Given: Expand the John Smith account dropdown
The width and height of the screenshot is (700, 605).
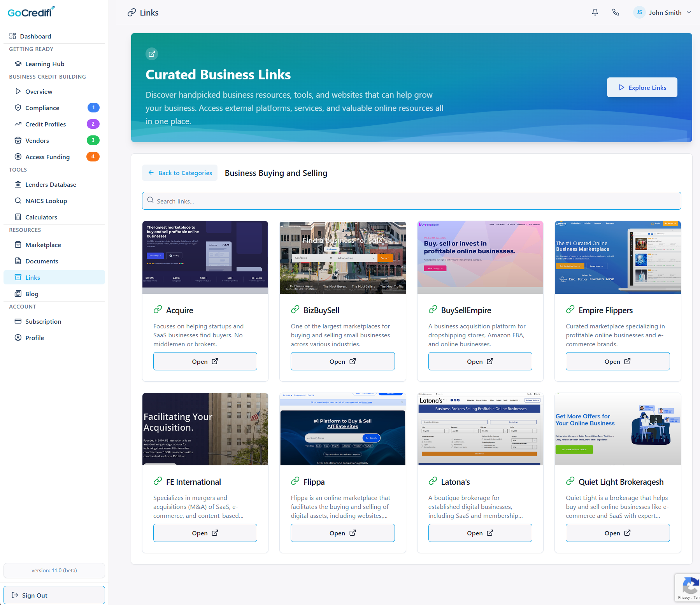Looking at the screenshot, I should pyautogui.click(x=689, y=12).
